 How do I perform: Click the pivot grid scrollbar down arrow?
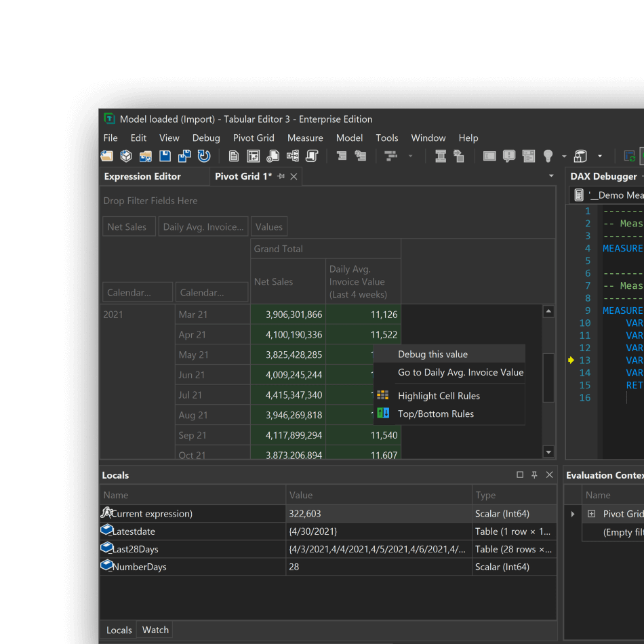click(548, 451)
